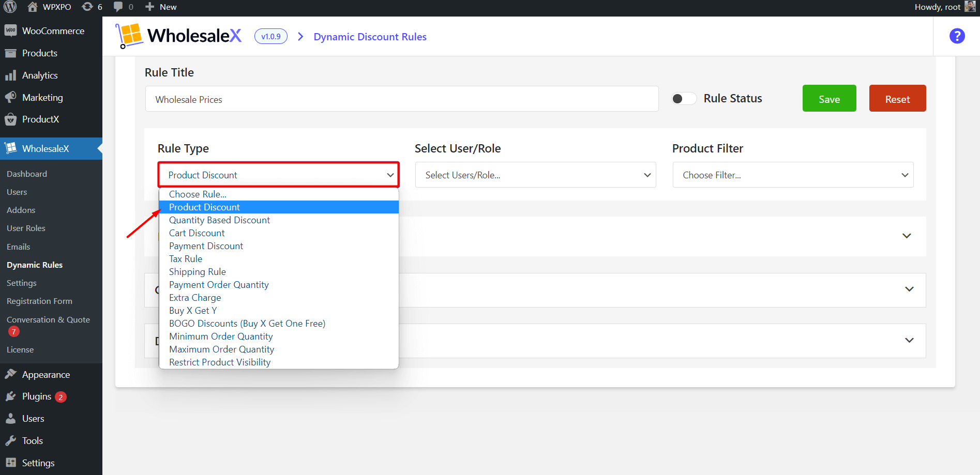Open the Select Users/Role dropdown
Viewport: 980px width, 475px height.
[x=535, y=175]
